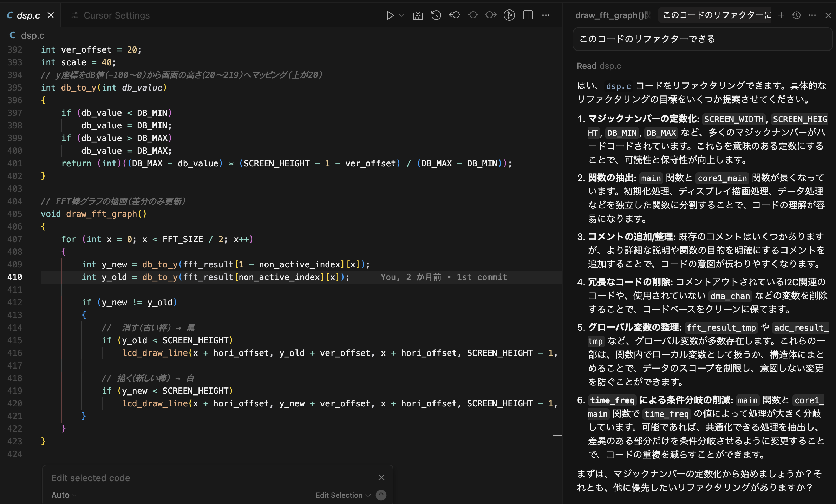Viewport: 836px width, 504px height.
Task: Click the y_new declaration on line 409
Action: (x=226, y=265)
